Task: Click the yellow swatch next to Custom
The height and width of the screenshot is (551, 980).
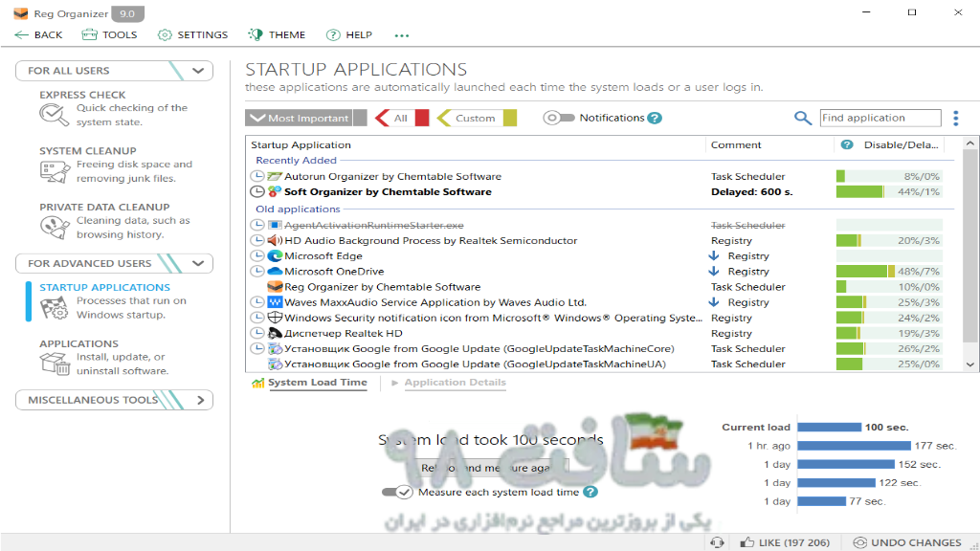Action: pos(510,118)
